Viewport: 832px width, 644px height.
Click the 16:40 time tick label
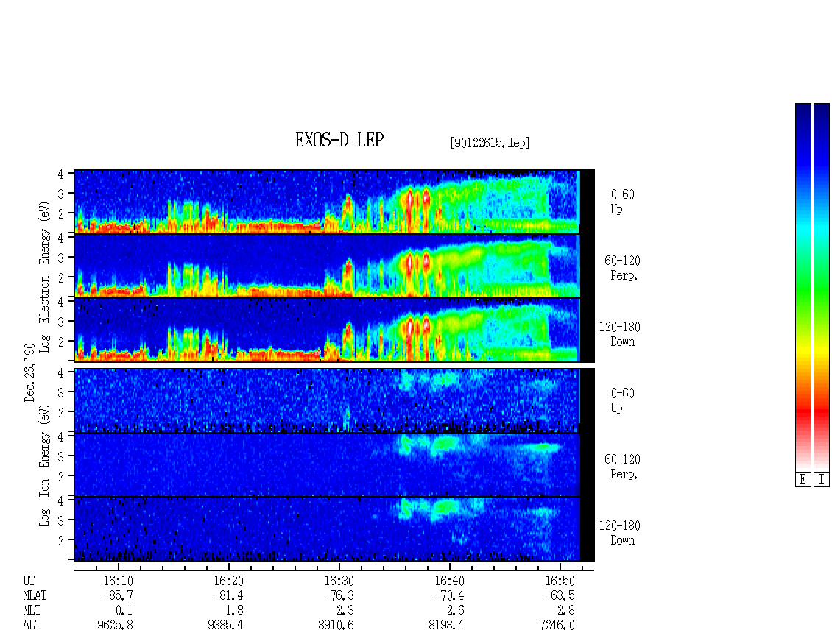(449, 581)
